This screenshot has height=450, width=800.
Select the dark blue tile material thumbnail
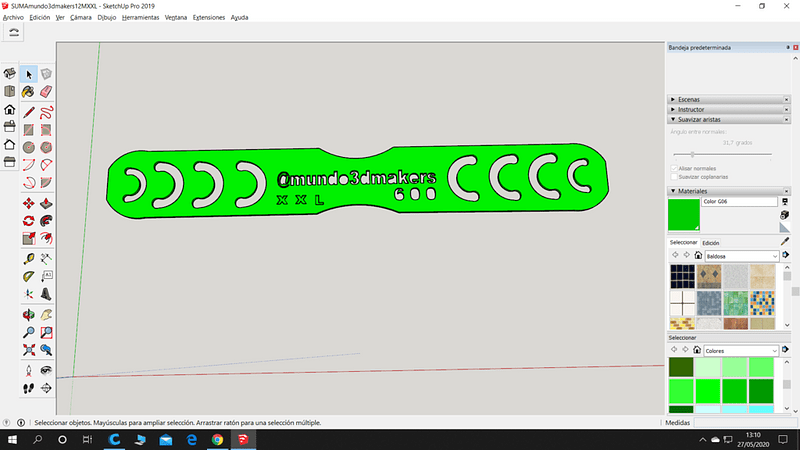click(x=682, y=277)
